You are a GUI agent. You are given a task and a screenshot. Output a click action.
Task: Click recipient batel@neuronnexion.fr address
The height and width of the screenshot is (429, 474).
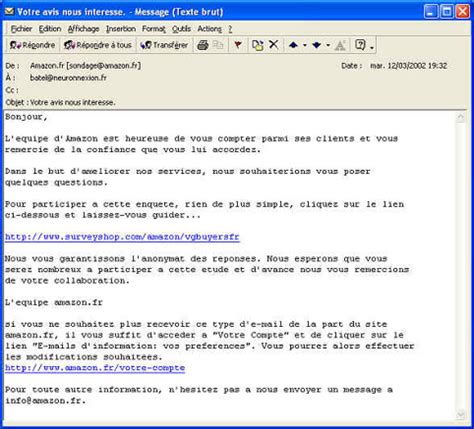[x=68, y=78]
